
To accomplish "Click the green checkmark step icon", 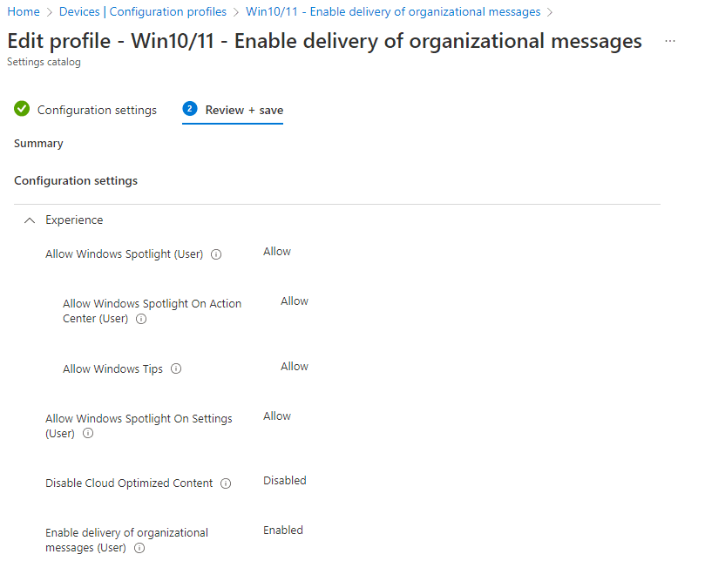I will click(x=22, y=110).
